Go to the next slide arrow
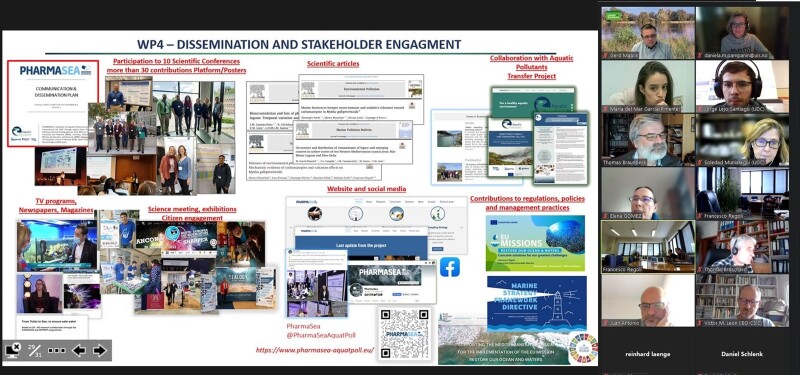Screen dimensions: 800x375 (x=99, y=351)
